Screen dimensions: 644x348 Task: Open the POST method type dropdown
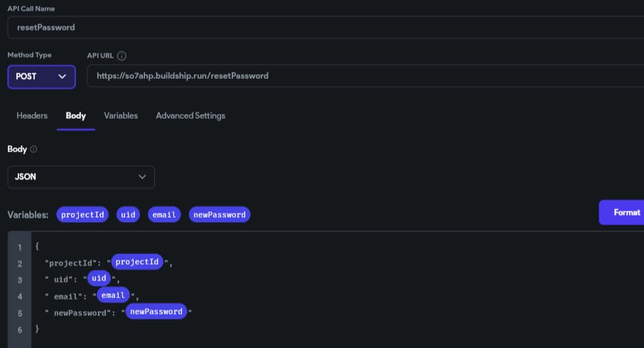click(41, 76)
